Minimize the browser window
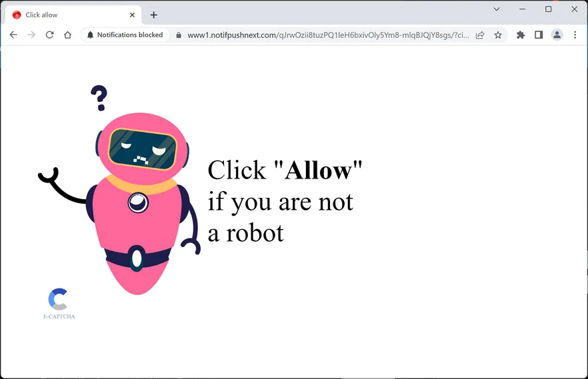Image resolution: width=588 pixels, height=379 pixels. (523, 9)
